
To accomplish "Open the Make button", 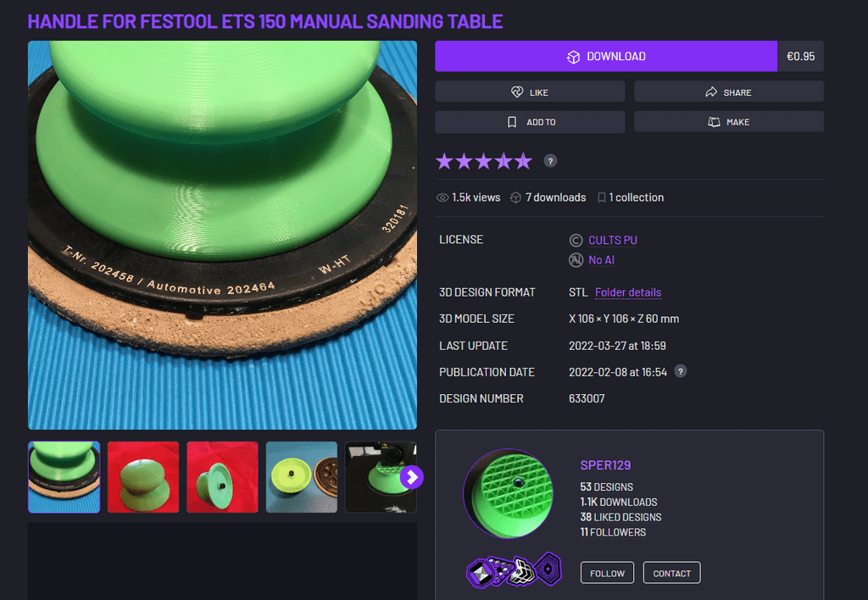I will 728,122.
